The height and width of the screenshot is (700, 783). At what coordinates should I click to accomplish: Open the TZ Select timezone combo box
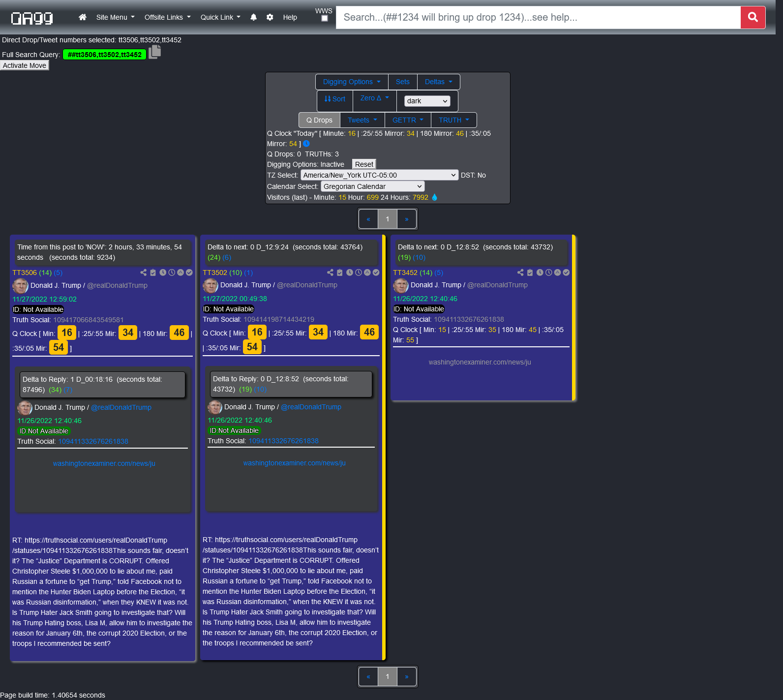(379, 175)
